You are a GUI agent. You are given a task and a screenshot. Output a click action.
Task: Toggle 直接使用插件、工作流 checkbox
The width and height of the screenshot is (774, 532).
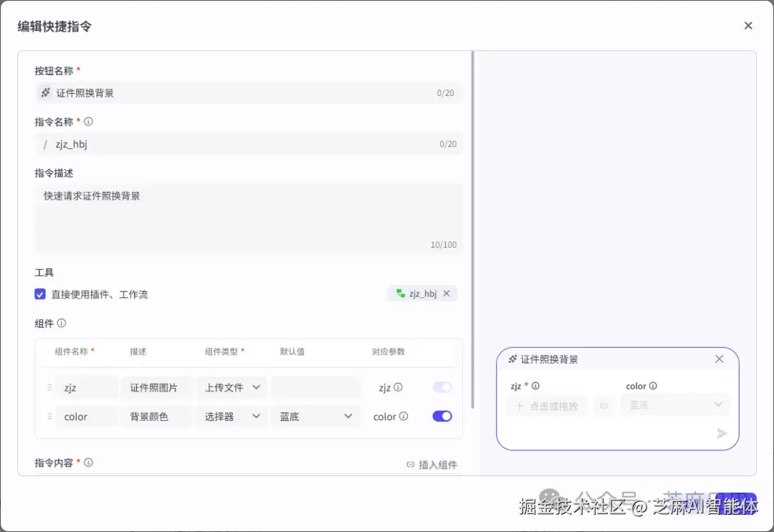[40, 294]
